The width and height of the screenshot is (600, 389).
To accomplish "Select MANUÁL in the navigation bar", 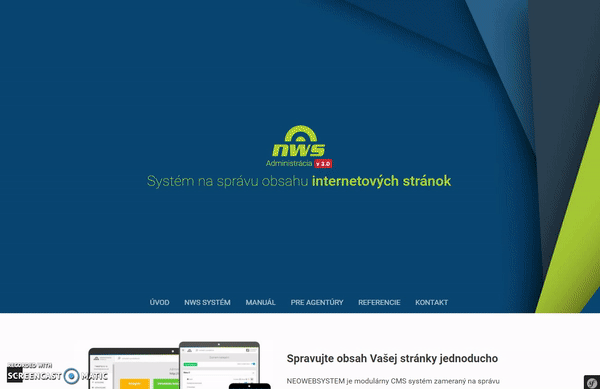I will pos(261,303).
